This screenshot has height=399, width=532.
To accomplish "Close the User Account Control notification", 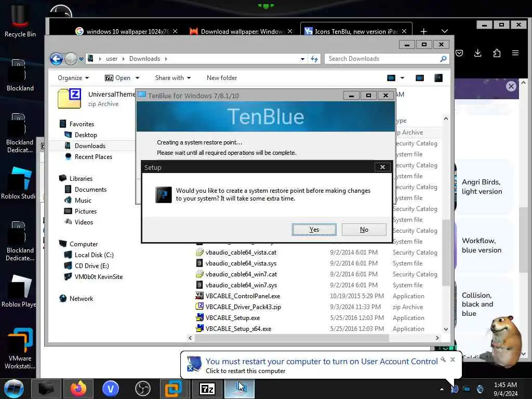I will click(x=453, y=360).
